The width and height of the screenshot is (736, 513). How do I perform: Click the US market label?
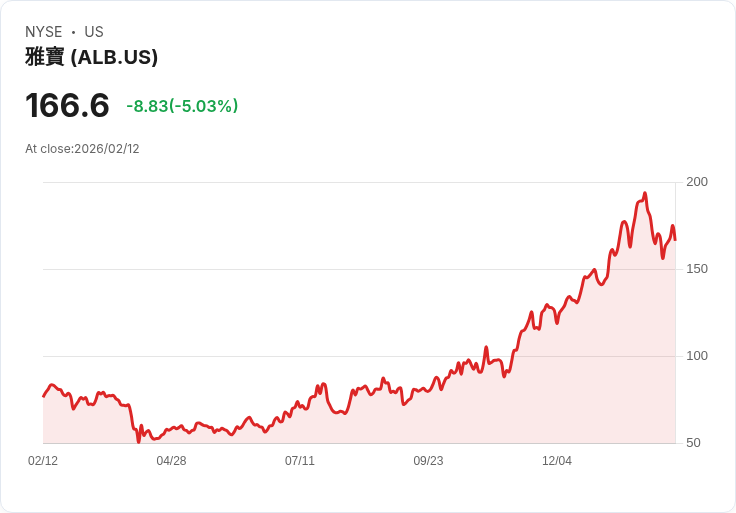click(94, 32)
